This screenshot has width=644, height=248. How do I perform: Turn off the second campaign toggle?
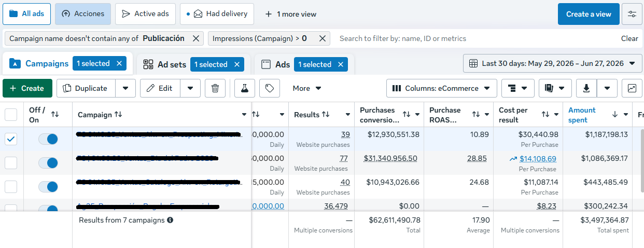[48, 163]
